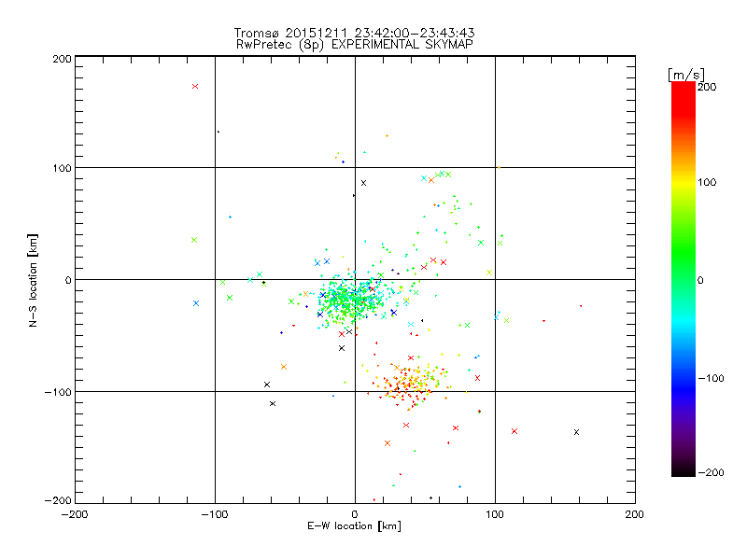Select colorbar tick label '-100'

[711, 378]
